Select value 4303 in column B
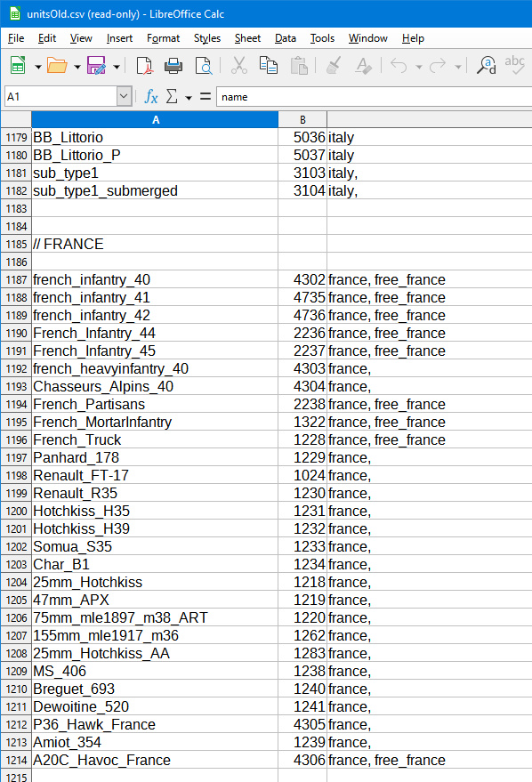This screenshot has width=532, height=782. [302, 369]
